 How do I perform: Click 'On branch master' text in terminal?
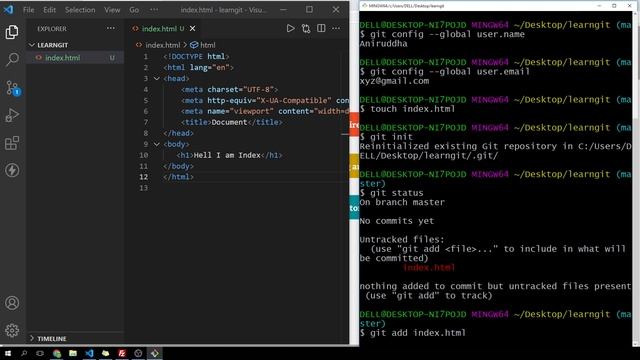402,202
